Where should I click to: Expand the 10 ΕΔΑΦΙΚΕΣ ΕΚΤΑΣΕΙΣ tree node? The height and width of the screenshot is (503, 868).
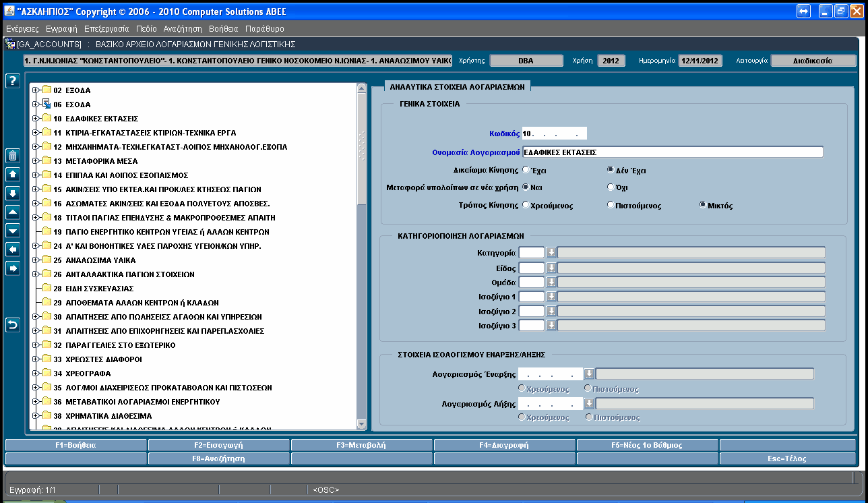click(36, 118)
